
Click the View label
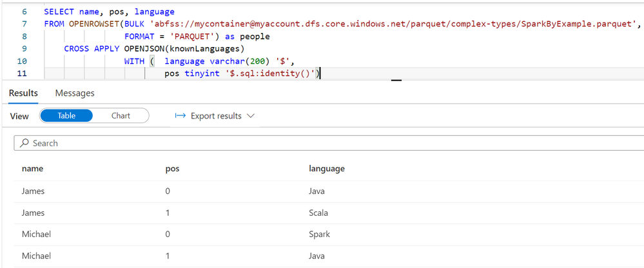click(19, 116)
